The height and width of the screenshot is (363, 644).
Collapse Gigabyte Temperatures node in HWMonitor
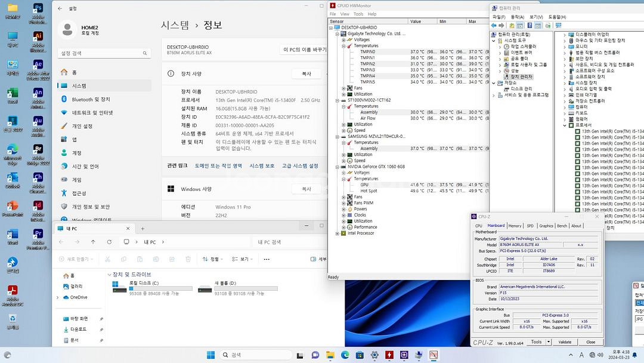344,46
